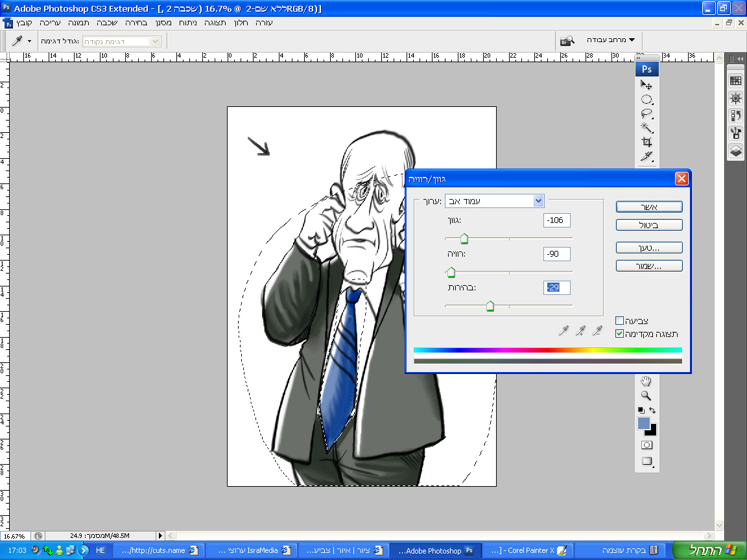Reset default foreground and background colors
Viewport: 747px width, 560px height.
pyautogui.click(x=641, y=410)
